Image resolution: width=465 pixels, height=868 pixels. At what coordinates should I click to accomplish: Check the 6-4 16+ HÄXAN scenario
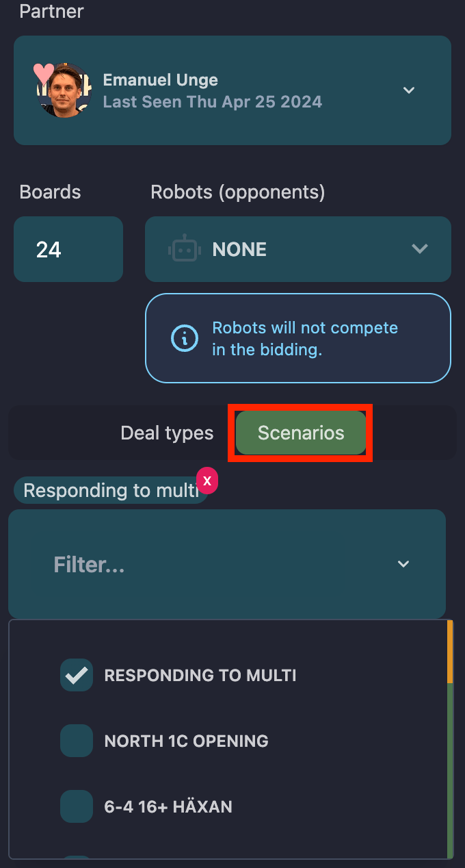coord(76,806)
